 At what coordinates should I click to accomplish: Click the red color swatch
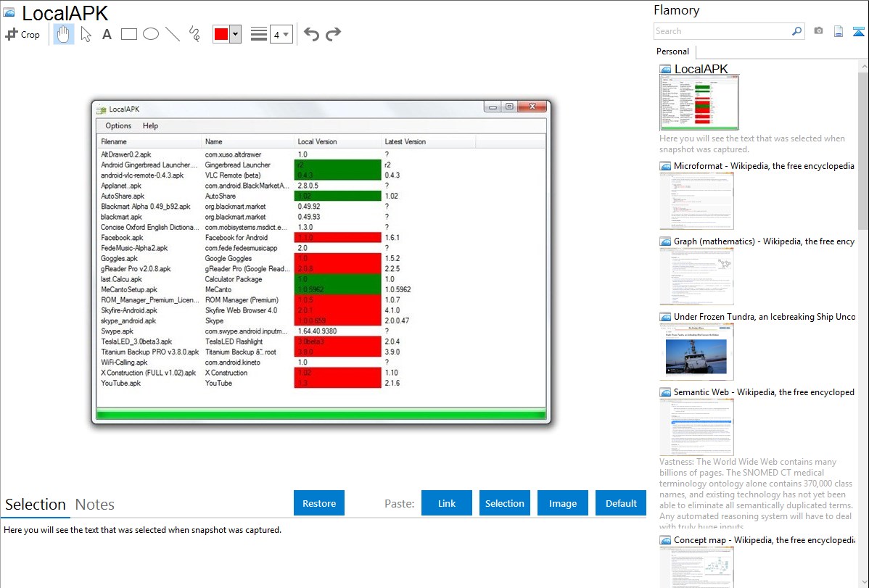[x=221, y=34]
